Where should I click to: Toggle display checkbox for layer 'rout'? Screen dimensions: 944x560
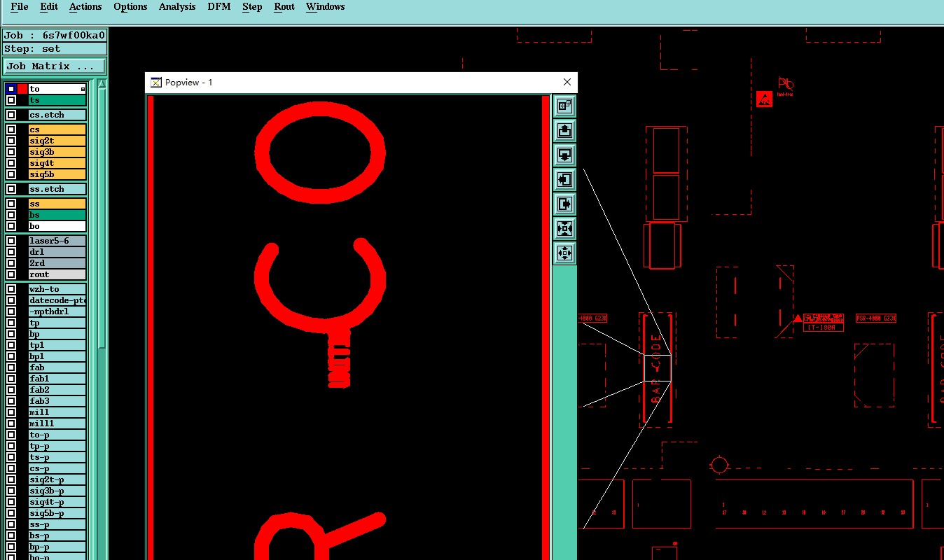tap(11, 274)
